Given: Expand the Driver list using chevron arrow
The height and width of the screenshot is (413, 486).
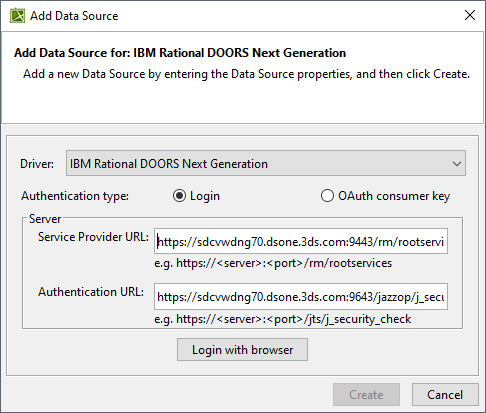Looking at the screenshot, I should point(457,164).
